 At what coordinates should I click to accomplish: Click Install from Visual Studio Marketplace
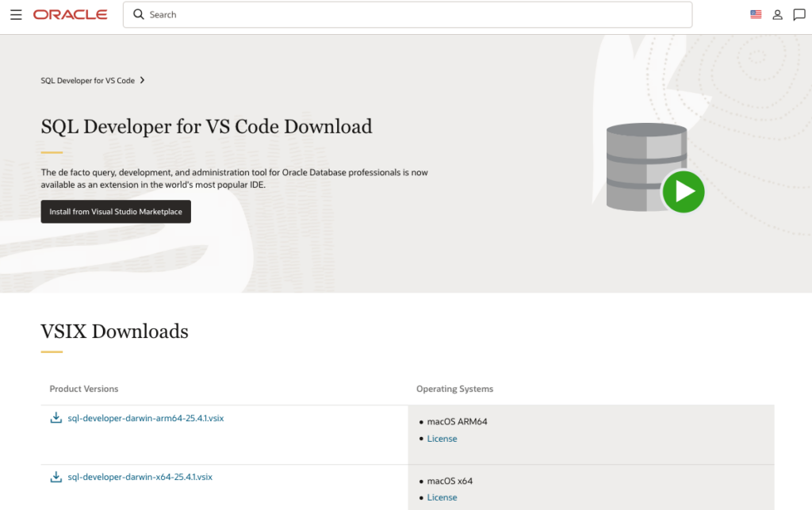[116, 212]
